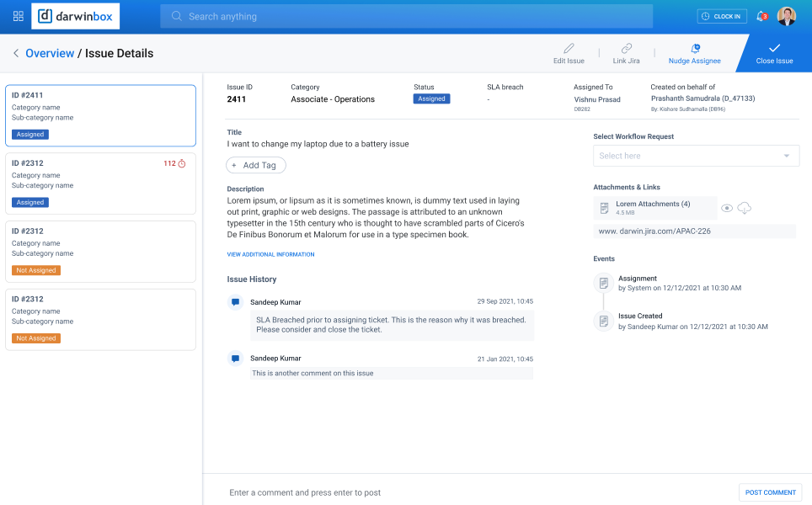Download the Lorem Attachments file
Screen dimensions: 812x505
pyautogui.click(x=745, y=207)
